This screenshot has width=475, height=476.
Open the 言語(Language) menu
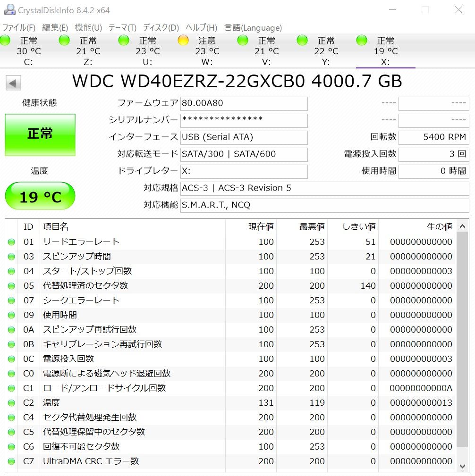point(253,28)
